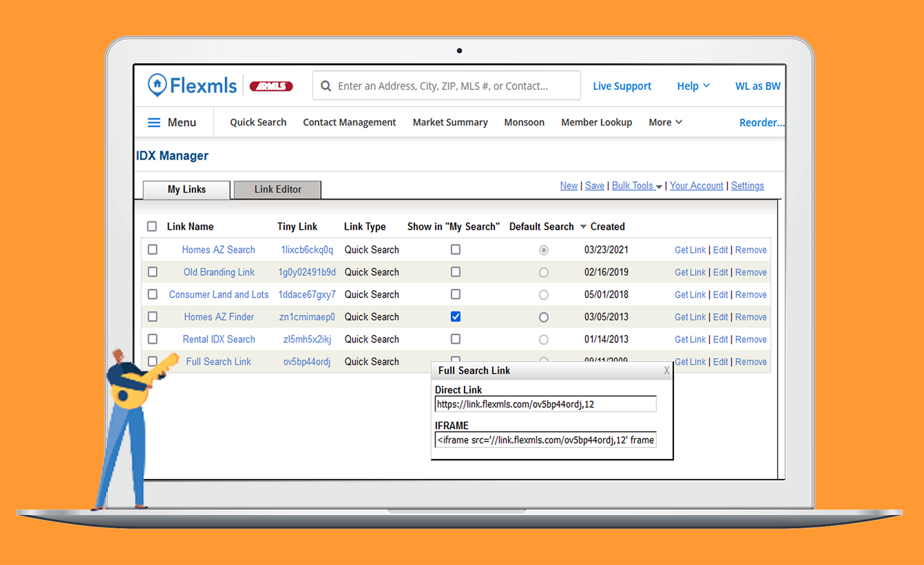The height and width of the screenshot is (565, 924).
Task: Open Rental IDX Search link name
Action: pos(218,339)
